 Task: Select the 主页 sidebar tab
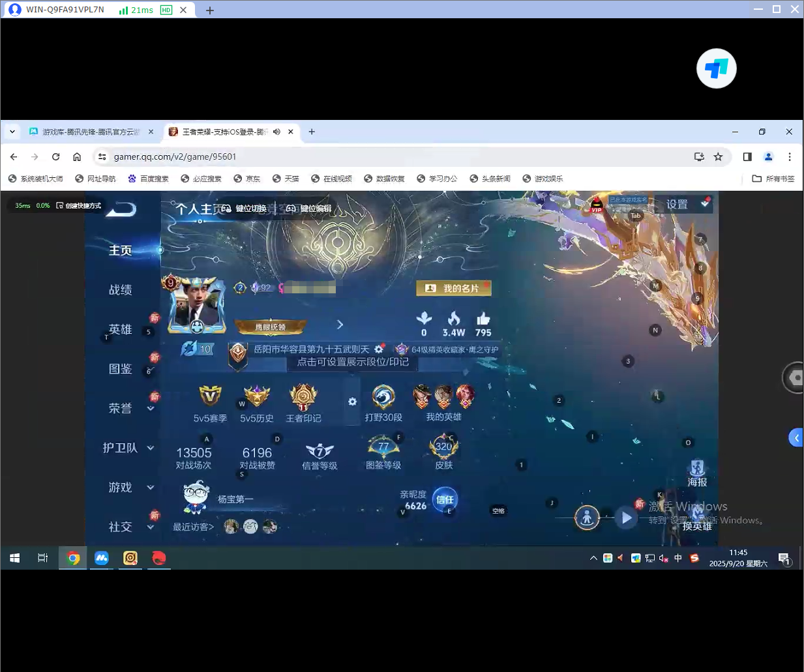[x=121, y=250]
